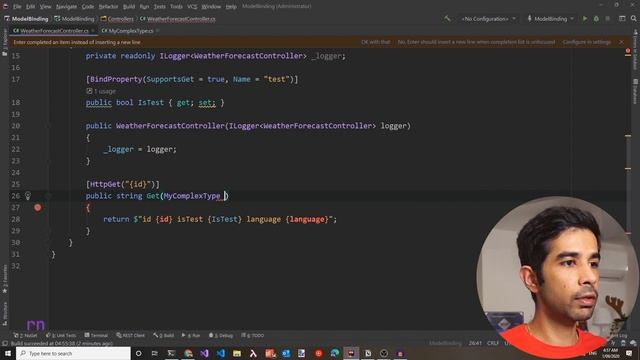
Task: Open the Run tool window
Action: click(191, 336)
